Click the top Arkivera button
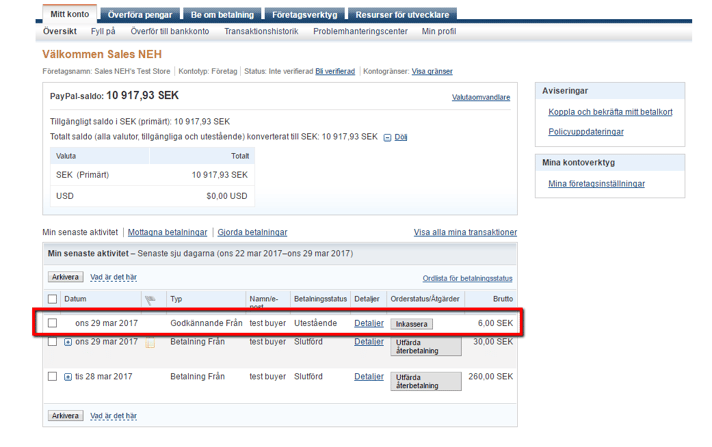The height and width of the screenshot is (447, 712). click(x=65, y=277)
